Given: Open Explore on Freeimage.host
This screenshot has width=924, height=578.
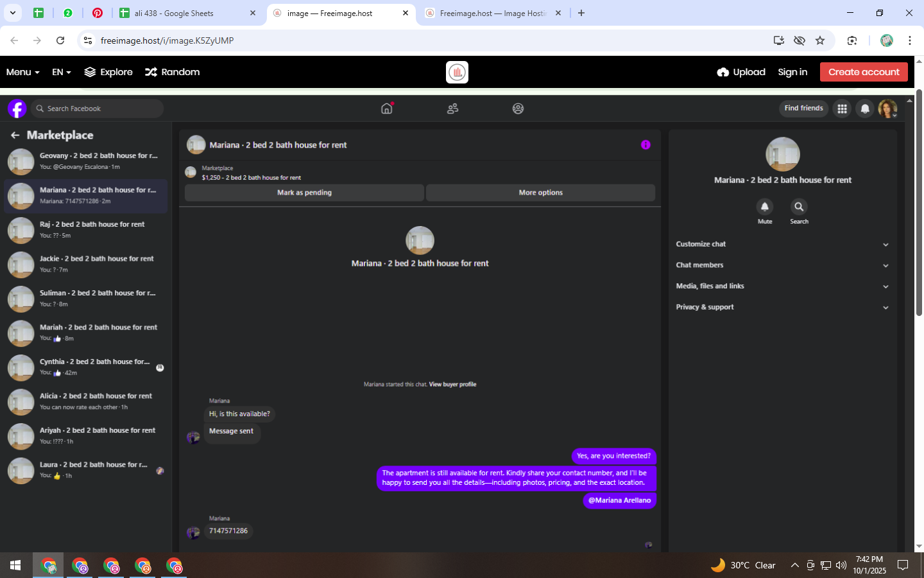Looking at the screenshot, I should (x=108, y=72).
